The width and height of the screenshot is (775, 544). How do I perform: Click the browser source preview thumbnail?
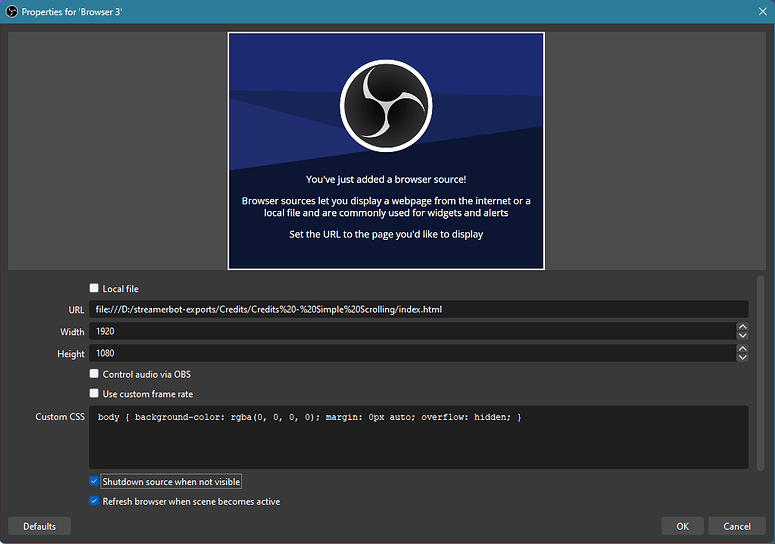coord(386,151)
